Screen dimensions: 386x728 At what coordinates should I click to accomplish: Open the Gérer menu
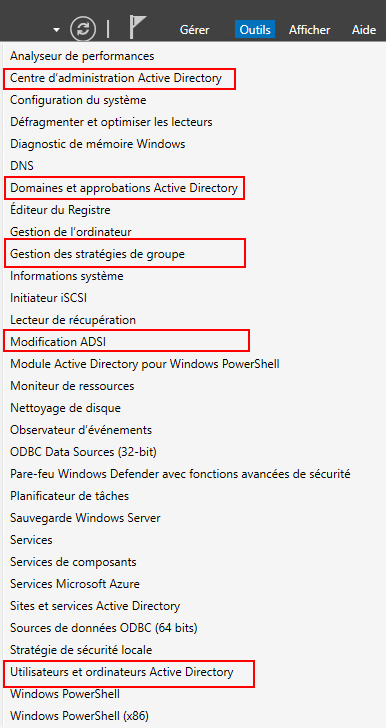194,30
